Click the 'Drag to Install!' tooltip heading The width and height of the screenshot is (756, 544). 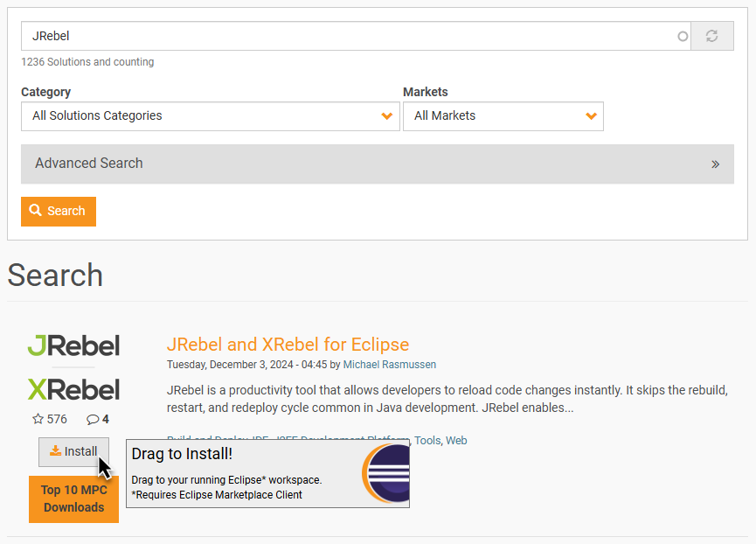click(182, 454)
